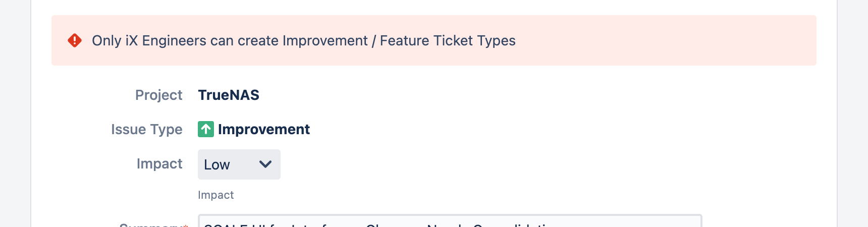Click the partially visible Summary label
This screenshot has height=227, width=868.
point(150,224)
